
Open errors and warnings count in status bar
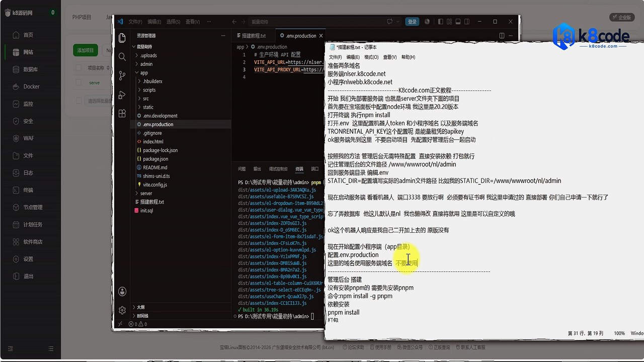click(138, 324)
